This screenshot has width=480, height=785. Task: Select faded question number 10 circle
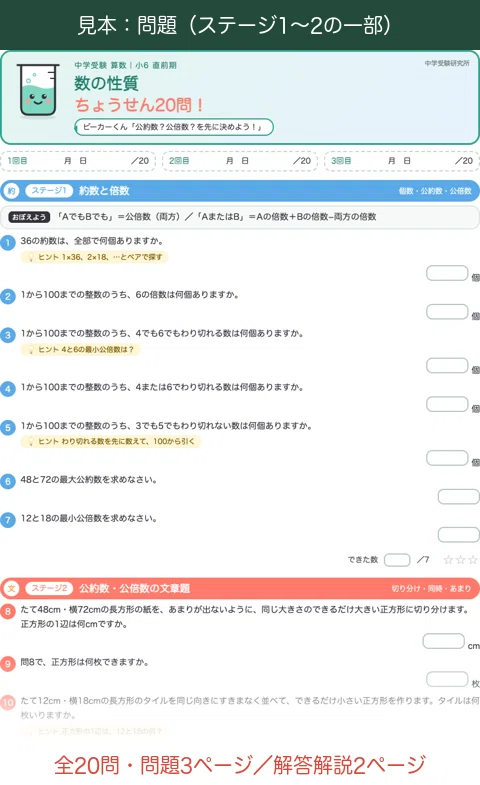(8, 702)
